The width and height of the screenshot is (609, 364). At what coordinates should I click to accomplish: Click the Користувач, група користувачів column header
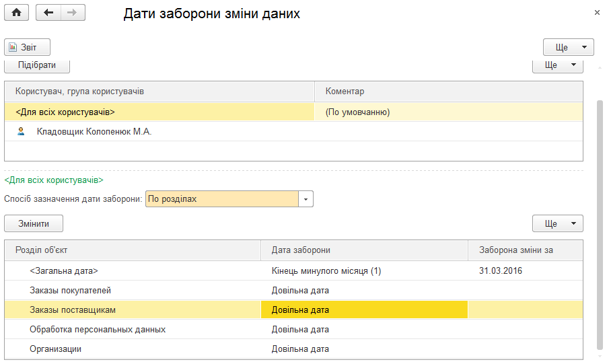click(x=159, y=92)
